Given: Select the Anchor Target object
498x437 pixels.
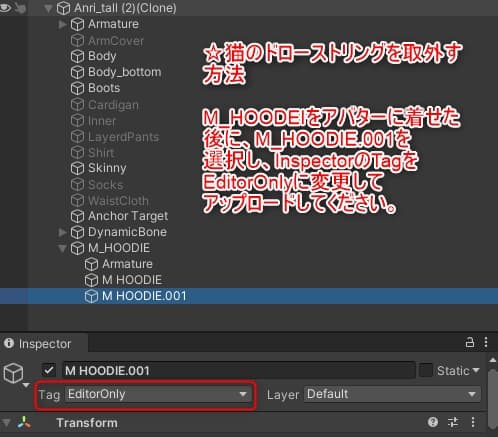Looking at the screenshot, I should pyautogui.click(x=128, y=216).
